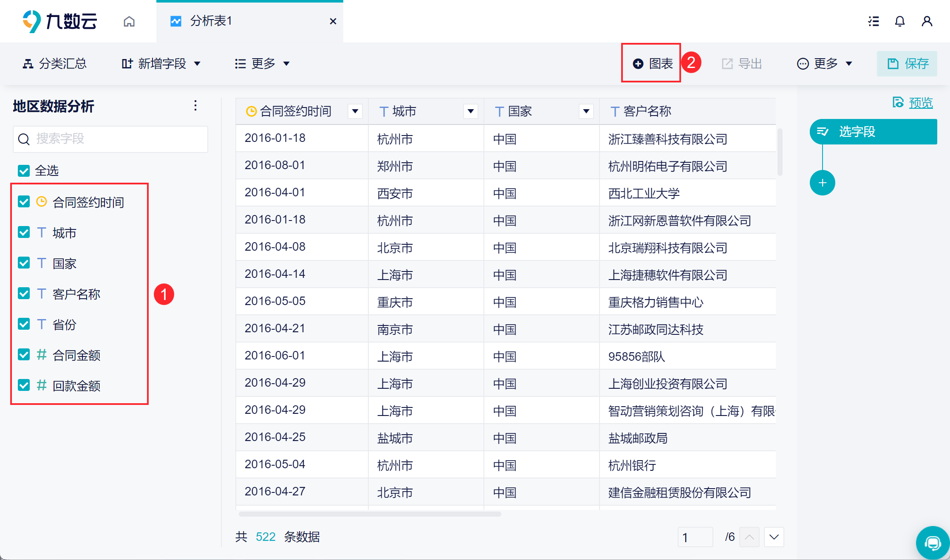Image resolution: width=950 pixels, height=560 pixels.
Task: Expand the 合同签约时间 column dropdown
Action: [355, 111]
